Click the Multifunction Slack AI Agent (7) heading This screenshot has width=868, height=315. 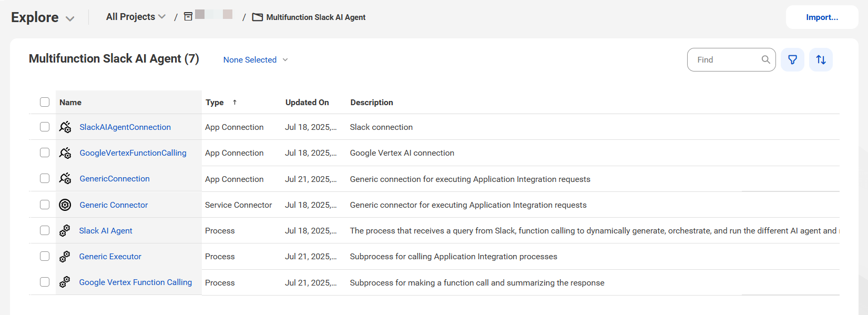[x=114, y=58]
